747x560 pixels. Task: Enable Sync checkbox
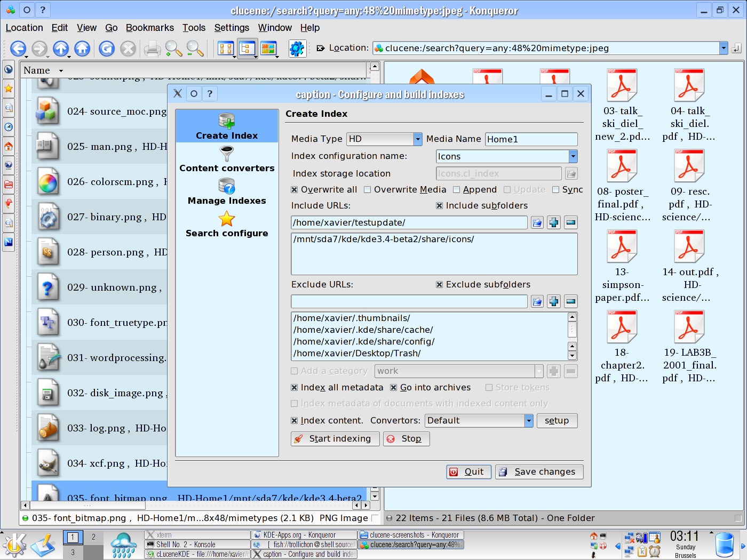click(x=555, y=189)
